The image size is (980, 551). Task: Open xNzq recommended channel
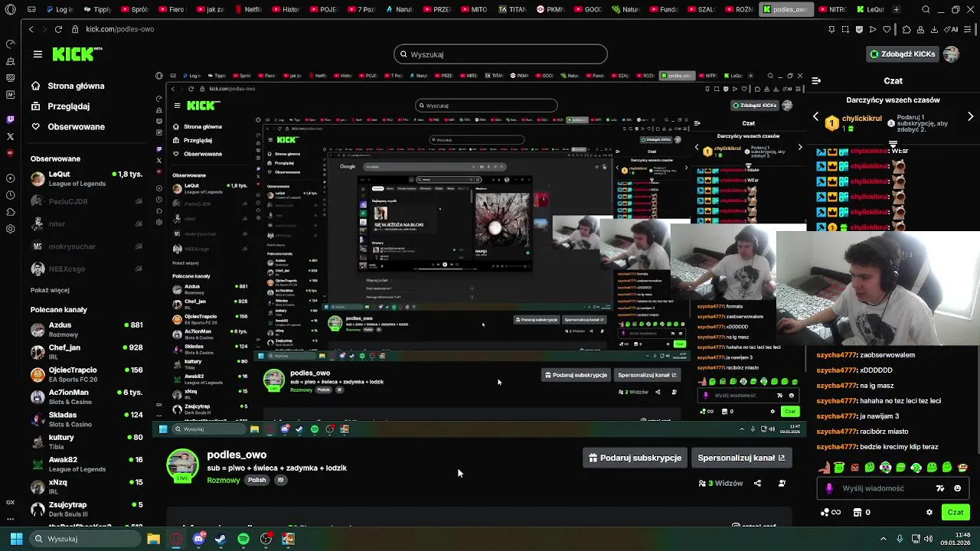[x=87, y=487]
